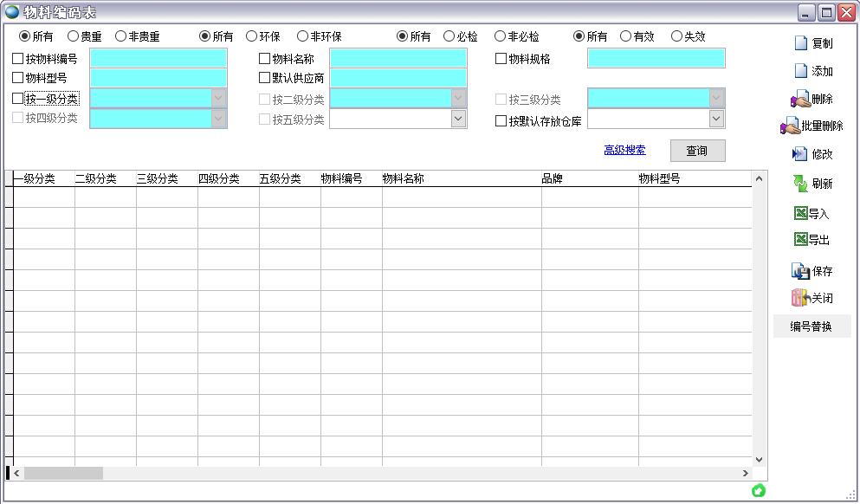Click the 导入 (import) Excel icon
This screenshot has width=860, height=504.
click(800, 213)
